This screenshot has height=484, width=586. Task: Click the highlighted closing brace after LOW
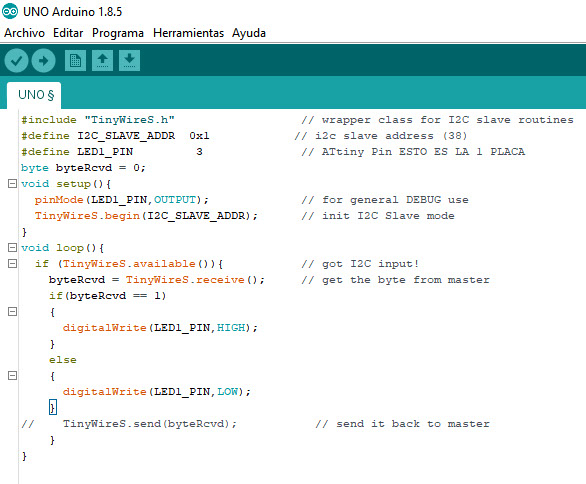pyautogui.click(x=52, y=407)
